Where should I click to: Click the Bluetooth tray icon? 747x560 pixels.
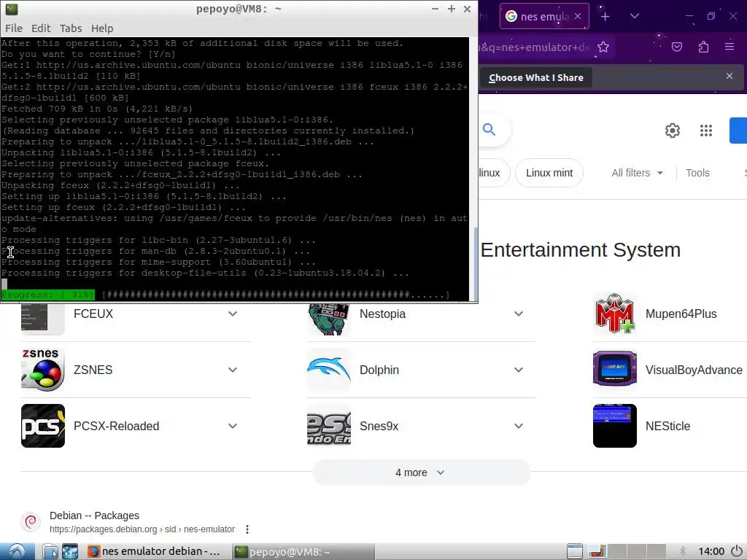[683, 551]
